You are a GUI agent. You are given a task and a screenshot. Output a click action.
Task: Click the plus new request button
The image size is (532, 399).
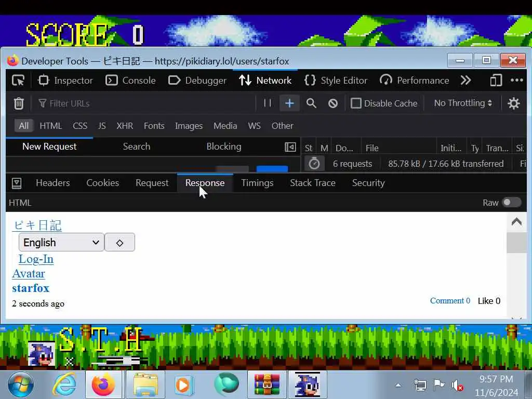289,103
